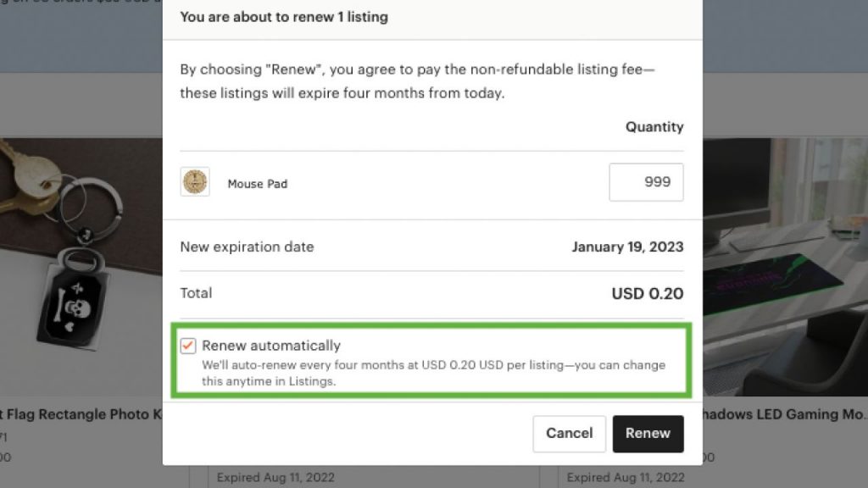
Task: Click the Total label in the dialog
Action: pyautogui.click(x=196, y=293)
